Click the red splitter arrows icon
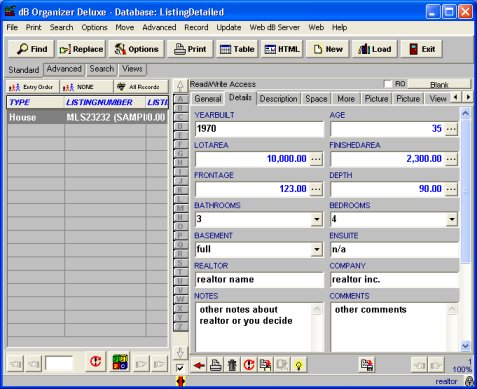Image resolution: width=477 pixels, height=389 pixels. tap(180, 381)
